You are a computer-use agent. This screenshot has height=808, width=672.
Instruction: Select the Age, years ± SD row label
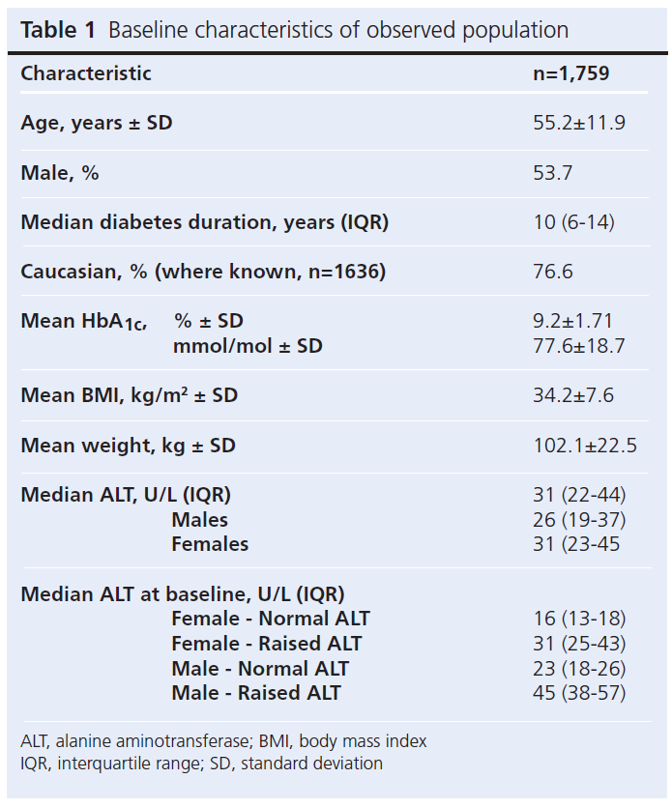pos(97,123)
